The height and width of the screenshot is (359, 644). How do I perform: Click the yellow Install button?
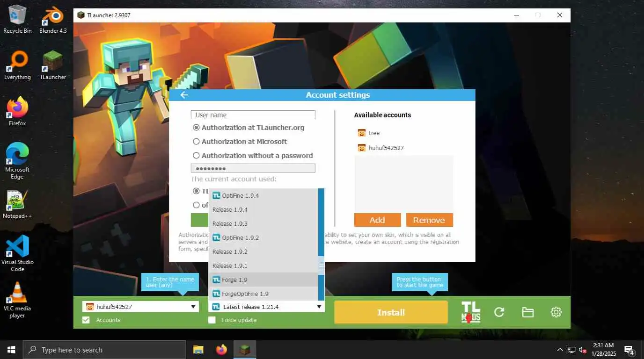click(x=391, y=312)
